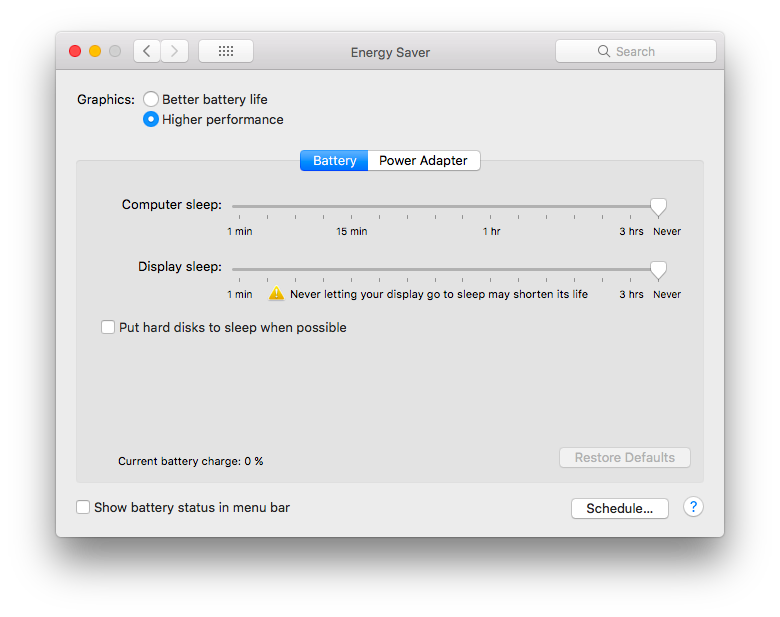The height and width of the screenshot is (617, 780).
Task: Click the 3 hrs label under Computer sleep
Action: pos(631,231)
